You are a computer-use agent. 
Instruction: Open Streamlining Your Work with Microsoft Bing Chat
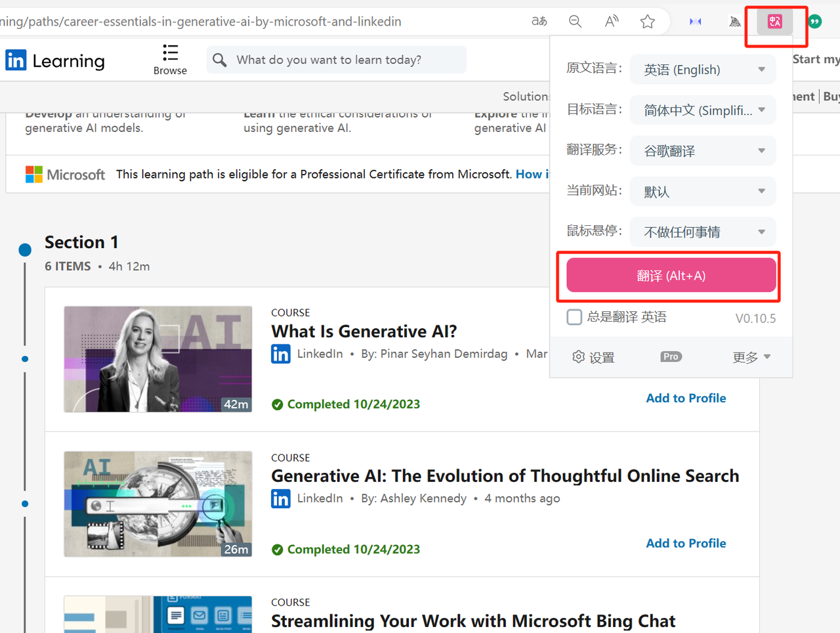[473, 621]
